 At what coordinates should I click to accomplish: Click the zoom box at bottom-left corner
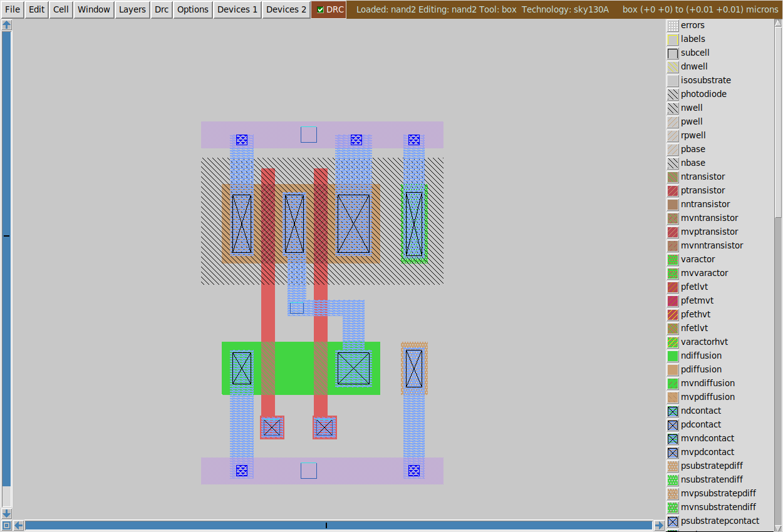coord(6,525)
